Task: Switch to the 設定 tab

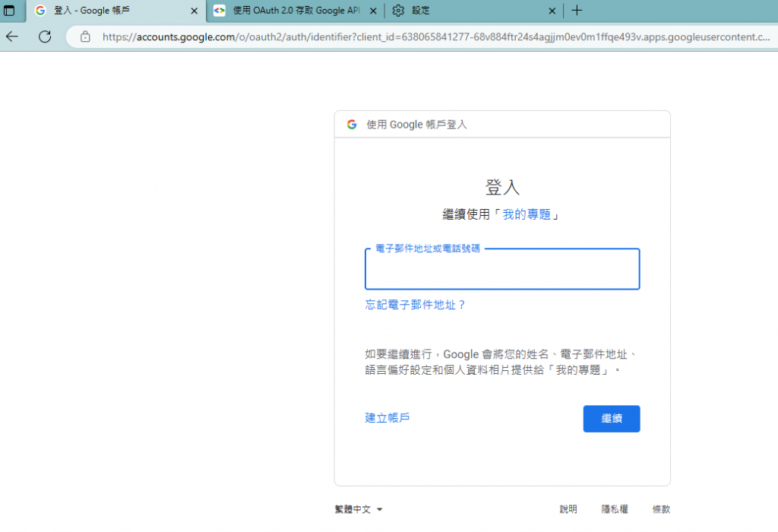Action: click(x=474, y=11)
